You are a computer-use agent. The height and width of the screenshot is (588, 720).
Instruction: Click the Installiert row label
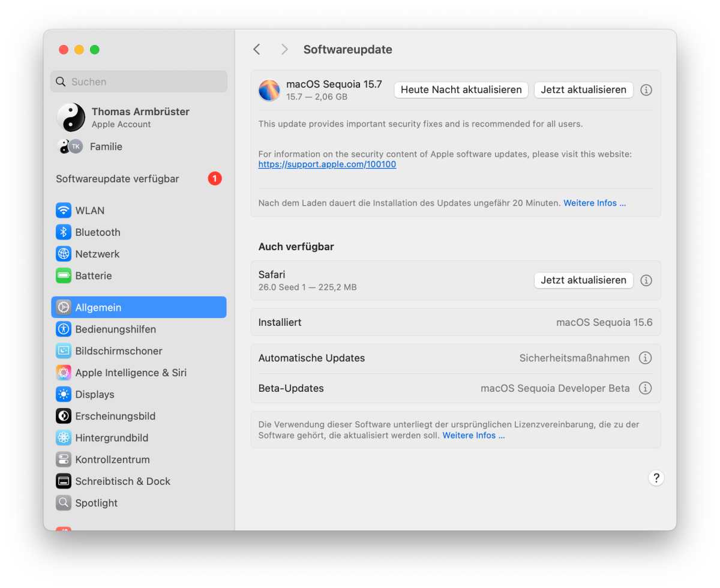coord(280,322)
